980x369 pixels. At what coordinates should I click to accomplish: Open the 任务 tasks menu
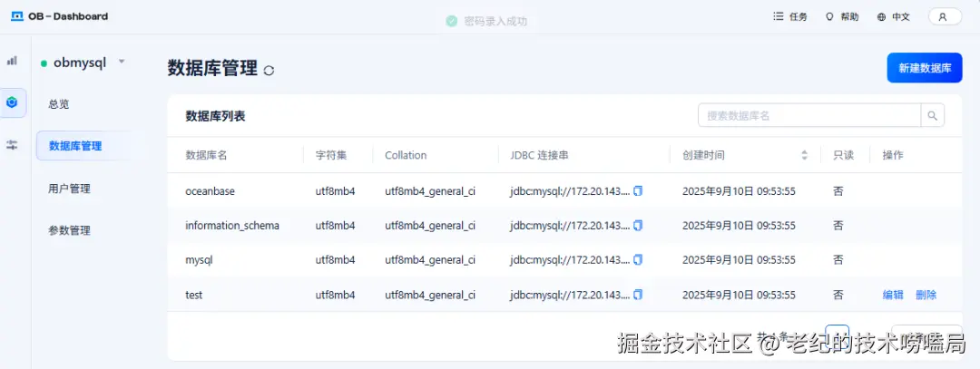[x=790, y=17]
